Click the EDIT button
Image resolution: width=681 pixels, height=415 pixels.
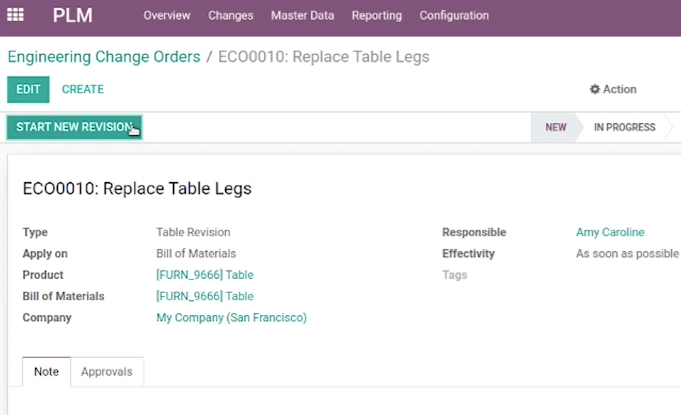[x=28, y=89]
